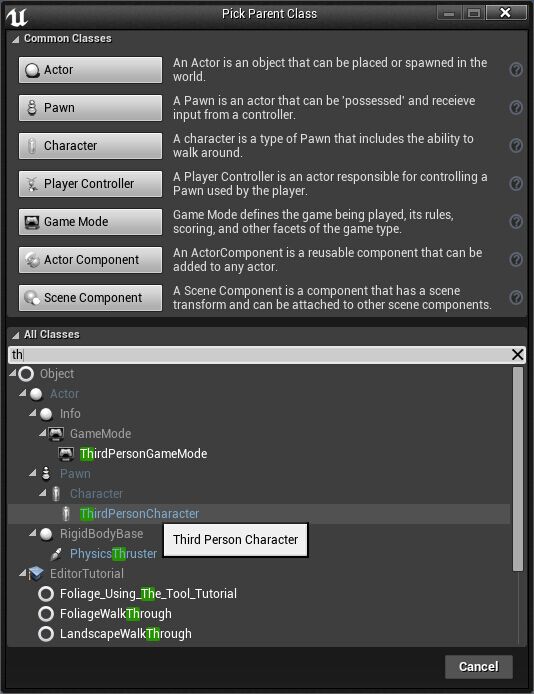
Task: Close the Pick Parent Class window
Action: click(506, 13)
